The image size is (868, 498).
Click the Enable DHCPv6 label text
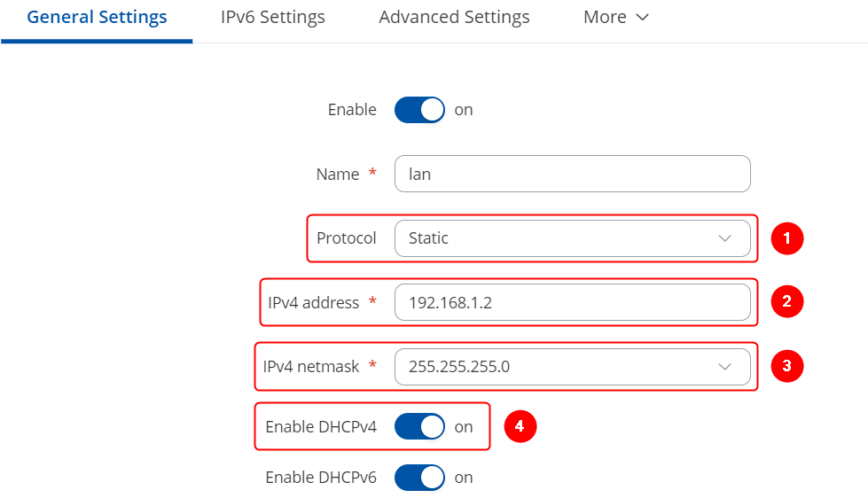point(321,478)
